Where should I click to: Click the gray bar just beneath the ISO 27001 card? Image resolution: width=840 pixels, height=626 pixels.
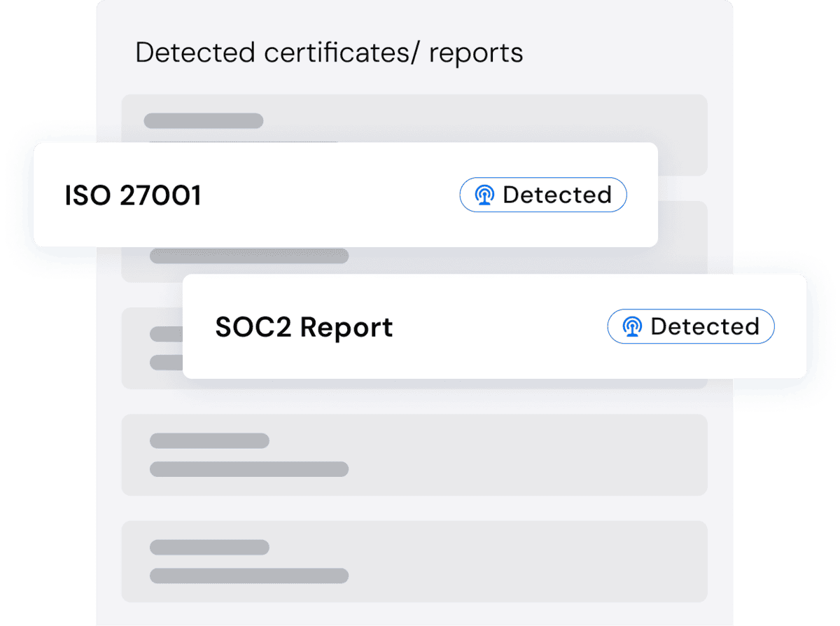tap(248, 256)
